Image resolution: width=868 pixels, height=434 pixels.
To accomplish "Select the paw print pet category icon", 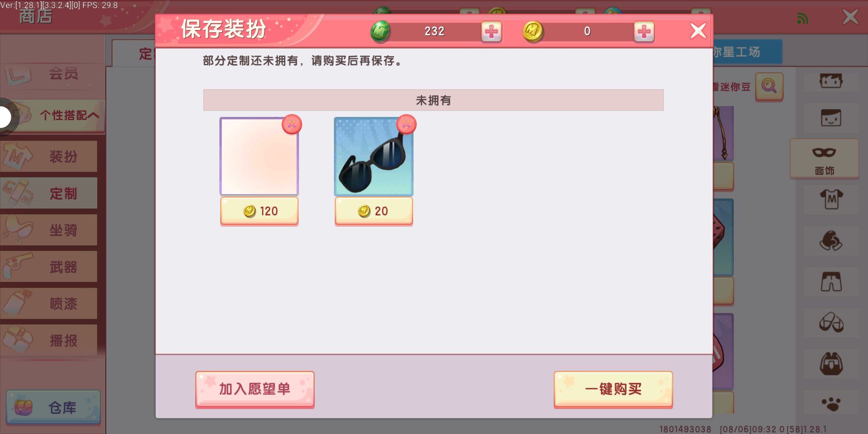I will [831, 403].
